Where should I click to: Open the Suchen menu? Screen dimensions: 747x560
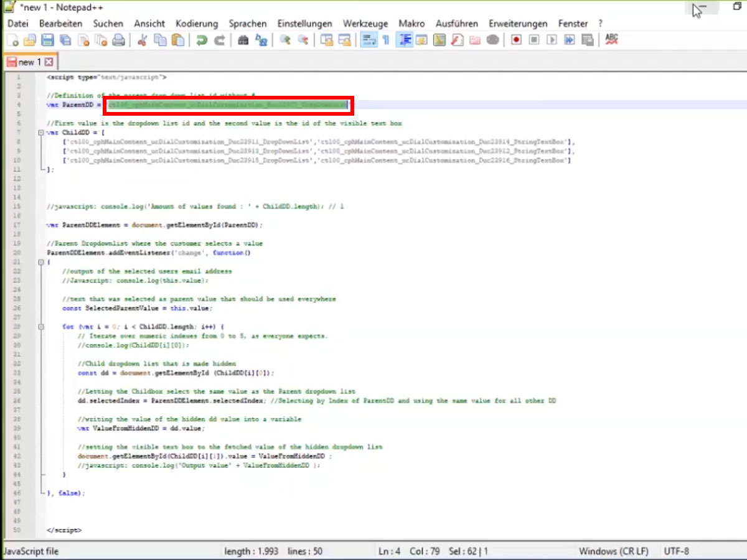(108, 24)
